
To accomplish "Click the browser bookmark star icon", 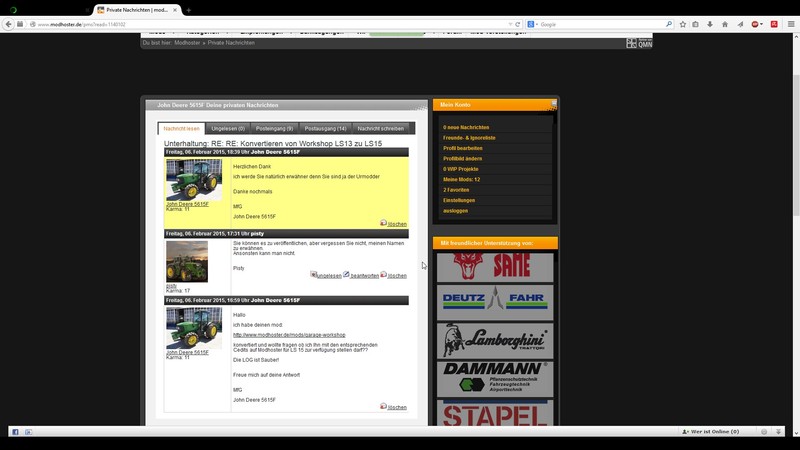I will point(682,24).
